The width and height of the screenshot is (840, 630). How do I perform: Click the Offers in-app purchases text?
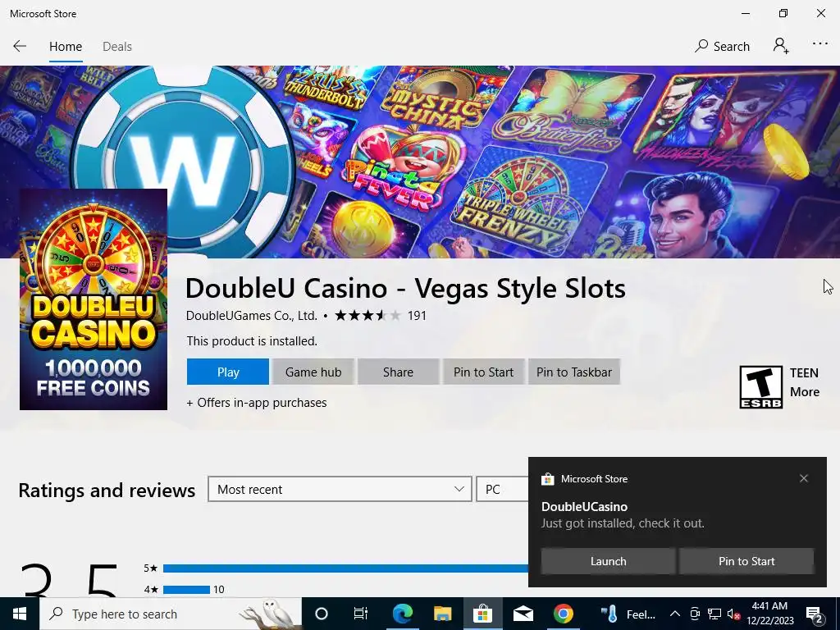point(257,403)
